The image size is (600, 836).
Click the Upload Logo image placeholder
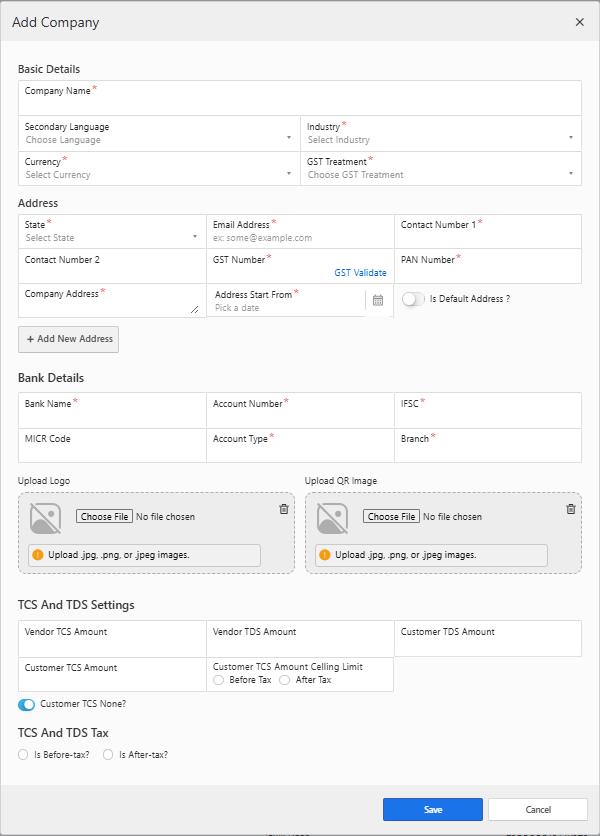[46, 517]
